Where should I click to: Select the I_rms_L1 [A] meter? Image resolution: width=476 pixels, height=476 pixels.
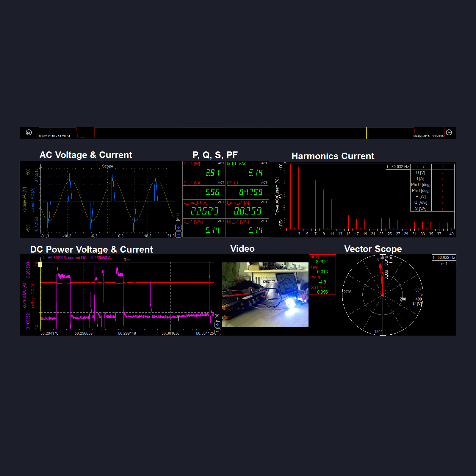pyautogui.click(x=247, y=209)
